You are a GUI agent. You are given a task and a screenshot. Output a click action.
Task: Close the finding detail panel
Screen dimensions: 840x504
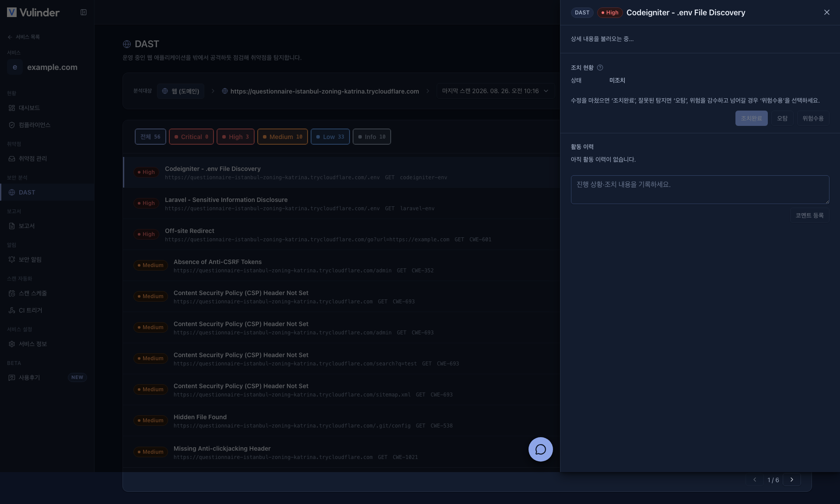pos(827,12)
